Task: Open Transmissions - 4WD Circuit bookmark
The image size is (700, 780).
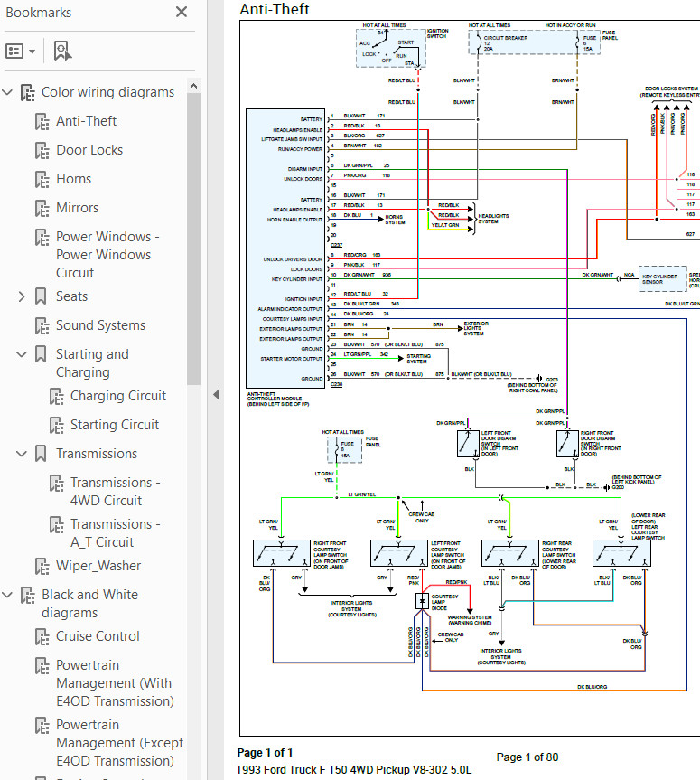Action: 116,491
